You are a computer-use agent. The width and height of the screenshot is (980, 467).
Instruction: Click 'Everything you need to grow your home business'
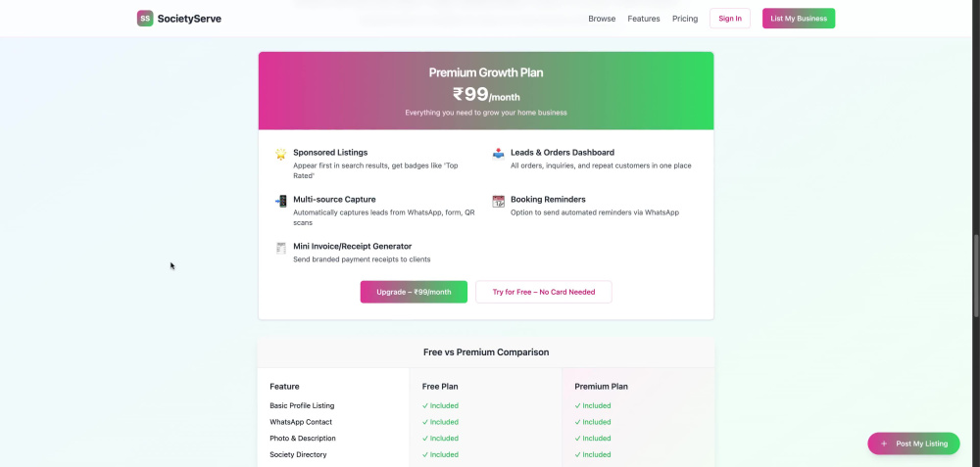point(486,113)
